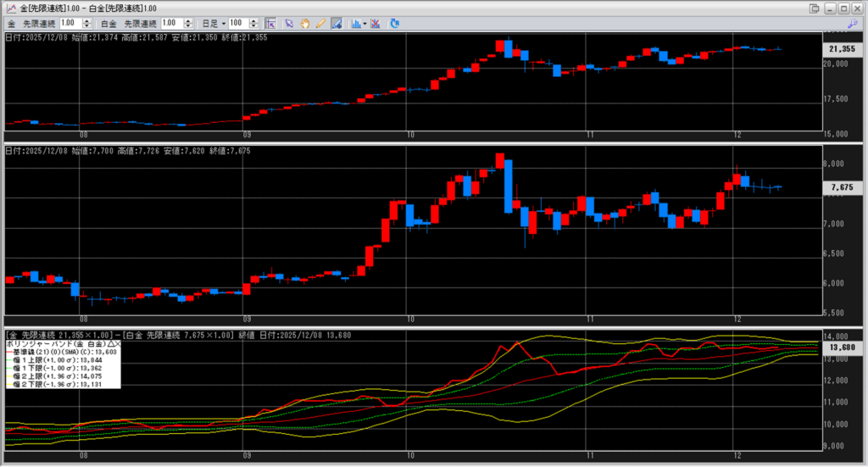Close the Bollinger band legend box
This screenshot has width=868, height=467.
click(118, 344)
